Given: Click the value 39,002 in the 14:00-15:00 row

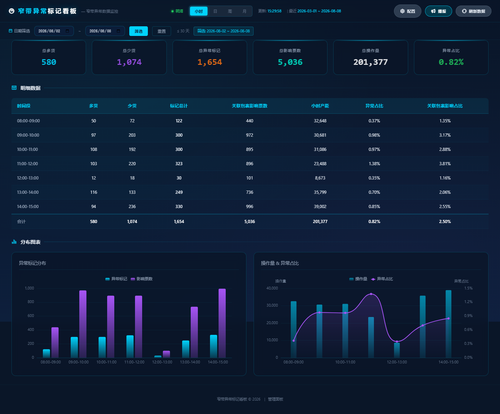Looking at the screenshot, I should (x=320, y=207).
